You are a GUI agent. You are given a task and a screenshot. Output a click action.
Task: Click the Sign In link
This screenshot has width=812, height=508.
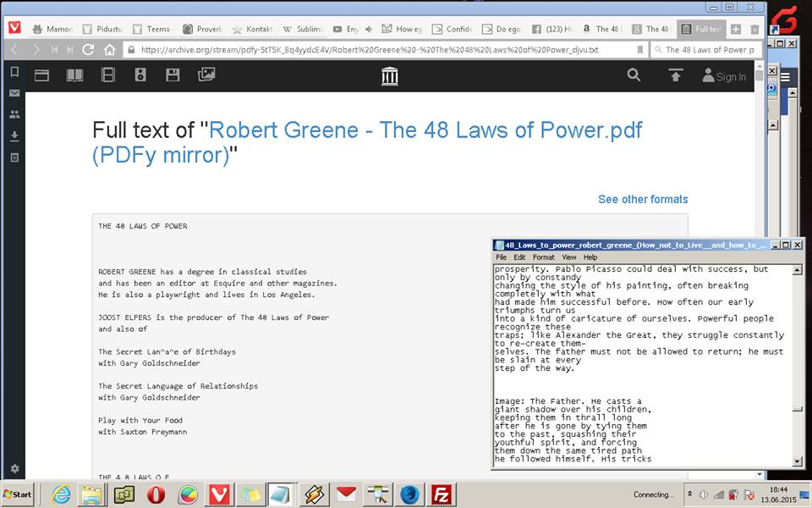pos(725,77)
